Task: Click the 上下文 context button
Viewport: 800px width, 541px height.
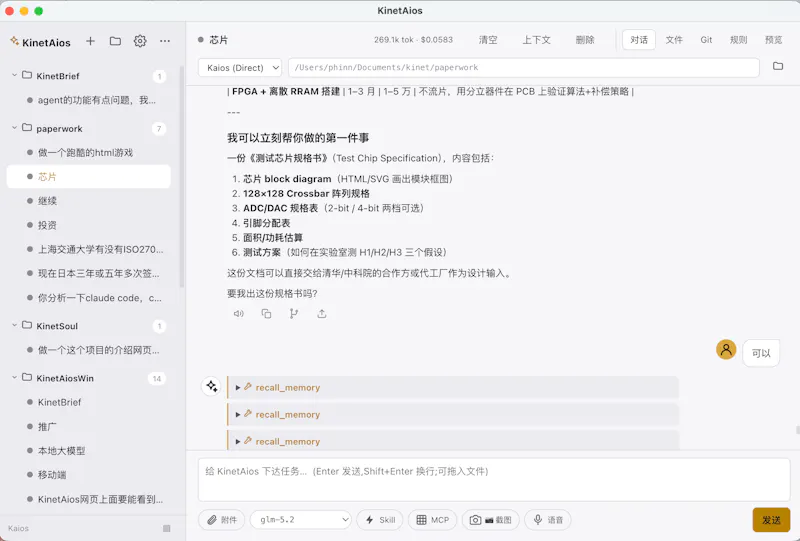Action: coord(536,40)
